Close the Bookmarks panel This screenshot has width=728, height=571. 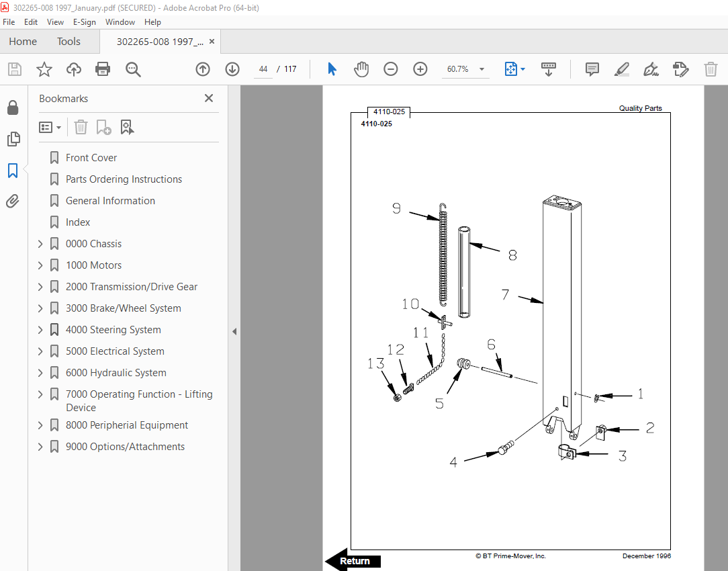[x=209, y=98]
